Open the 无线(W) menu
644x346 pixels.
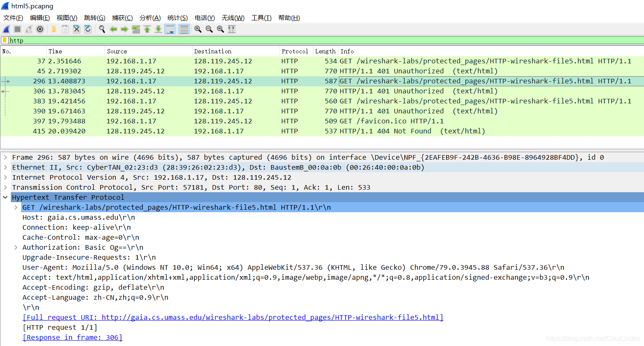[x=233, y=18]
